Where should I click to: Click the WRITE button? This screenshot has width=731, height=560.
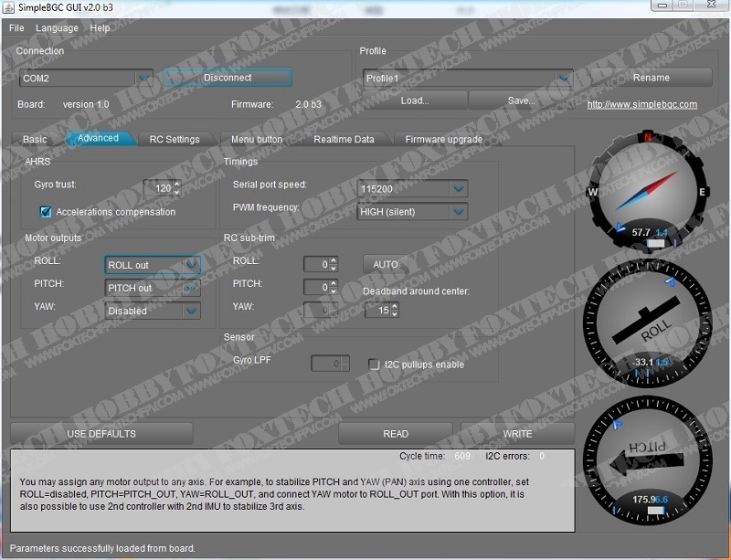[517, 434]
